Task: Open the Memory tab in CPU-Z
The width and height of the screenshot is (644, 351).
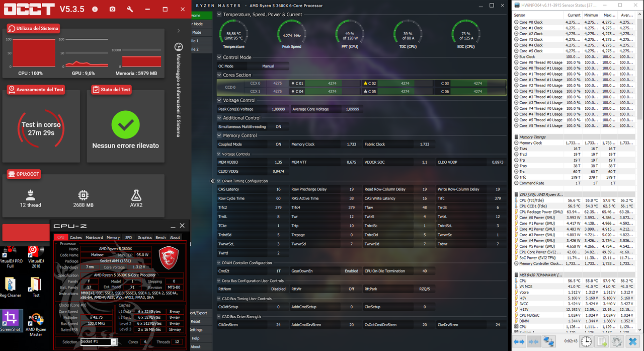Action: click(x=113, y=237)
